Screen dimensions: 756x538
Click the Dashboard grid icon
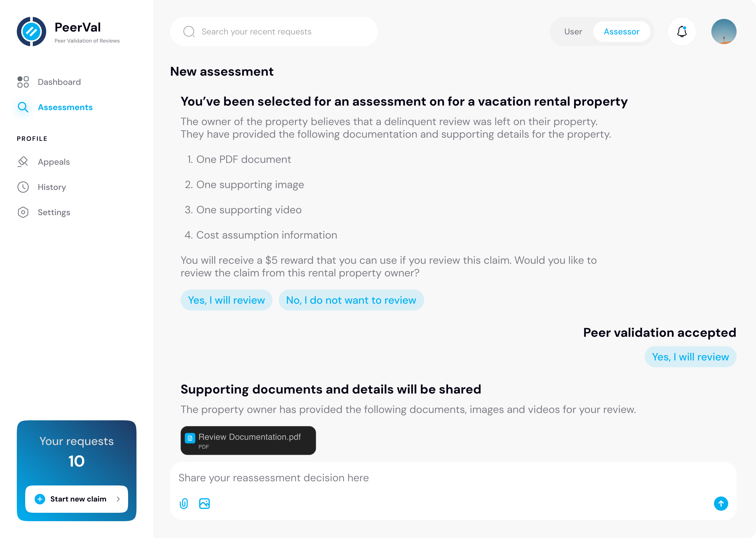pos(23,82)
